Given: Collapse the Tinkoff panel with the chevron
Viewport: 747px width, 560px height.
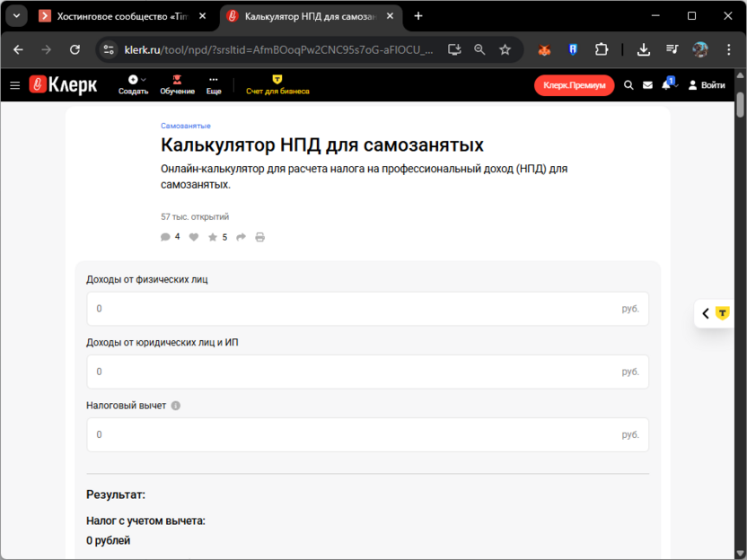Looking at the screenshot, I should (x=706, y=312).
